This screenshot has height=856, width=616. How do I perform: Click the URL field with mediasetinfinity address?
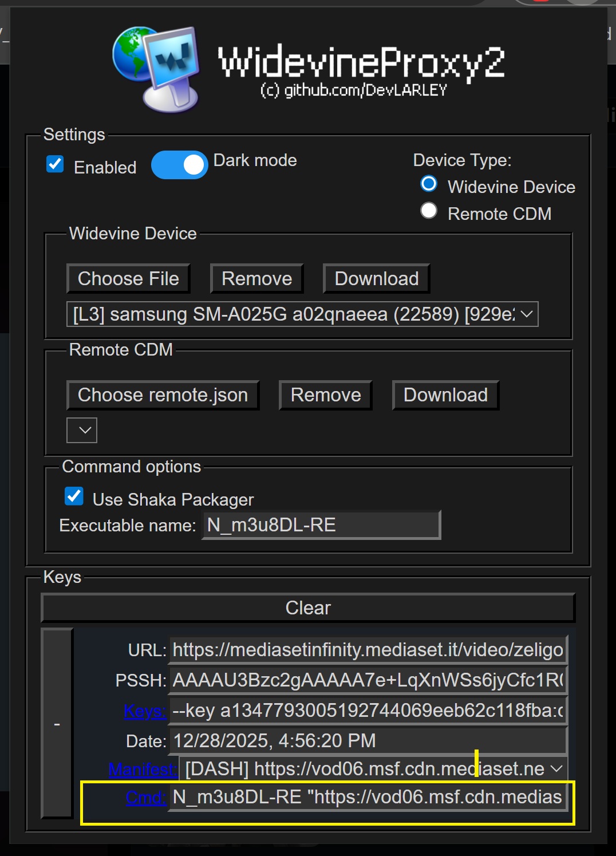point(368,650)
